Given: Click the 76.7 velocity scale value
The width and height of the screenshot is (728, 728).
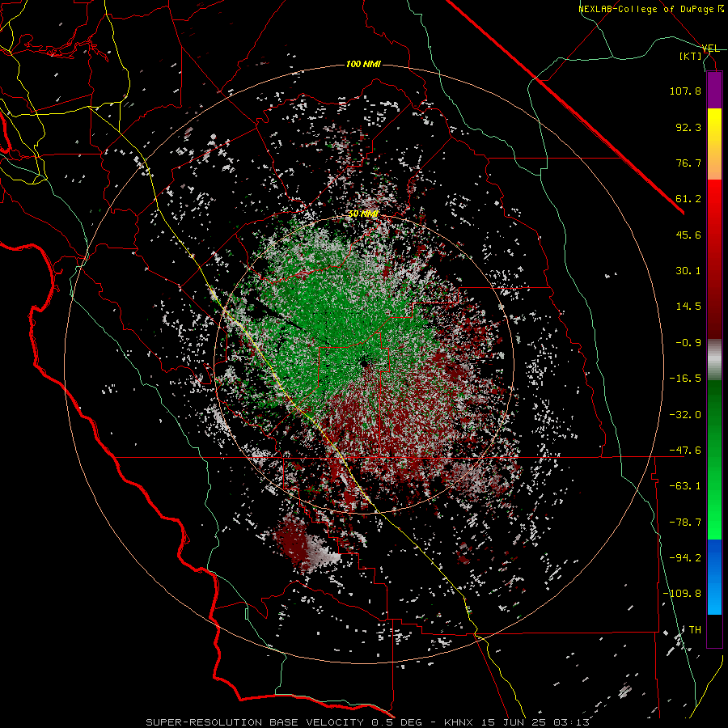Looking at the screenshot, I should tap(688, 163).
